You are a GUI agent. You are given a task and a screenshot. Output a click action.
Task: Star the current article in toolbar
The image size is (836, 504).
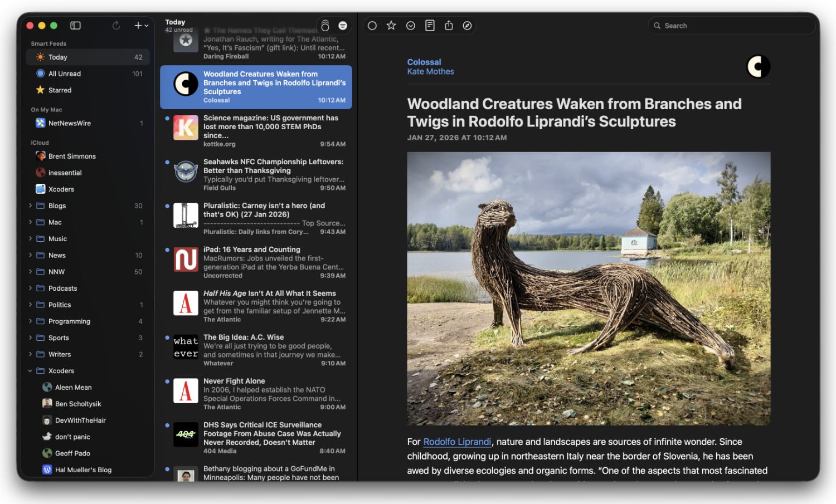[391, 26]
